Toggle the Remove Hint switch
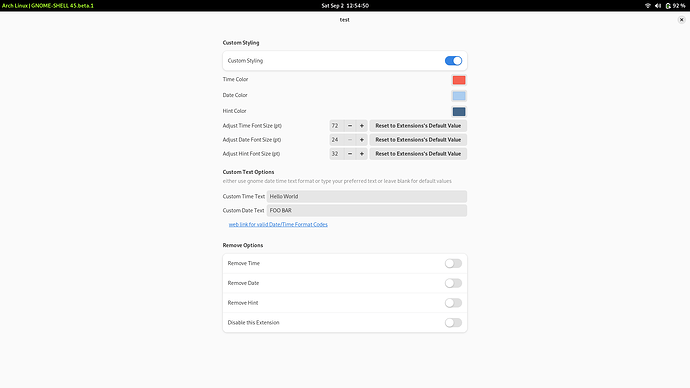This screenshot has height=388, width=690. [453, 303]
